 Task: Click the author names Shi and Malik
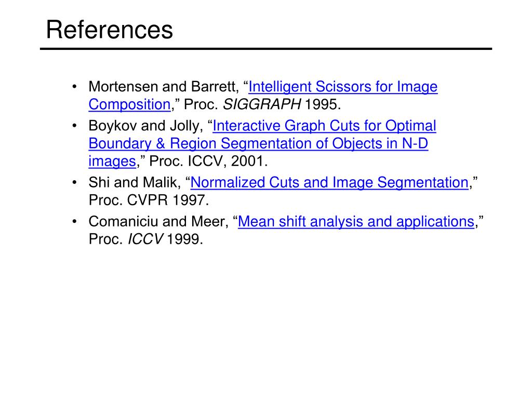coord(135,182)
